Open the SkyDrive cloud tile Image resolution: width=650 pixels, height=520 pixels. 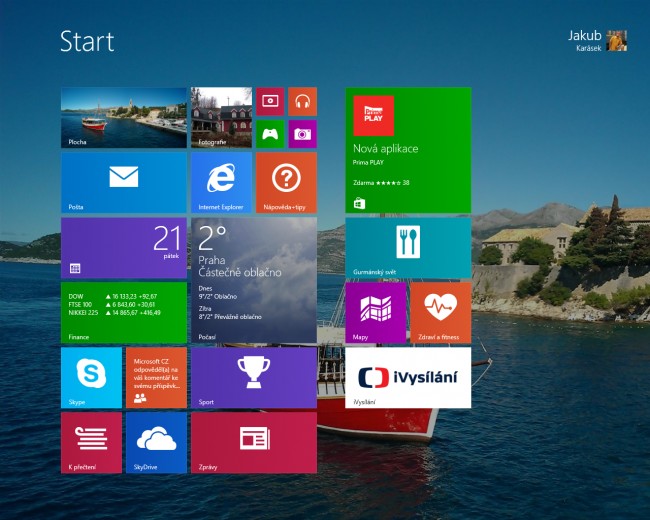[x=156, y=442]
